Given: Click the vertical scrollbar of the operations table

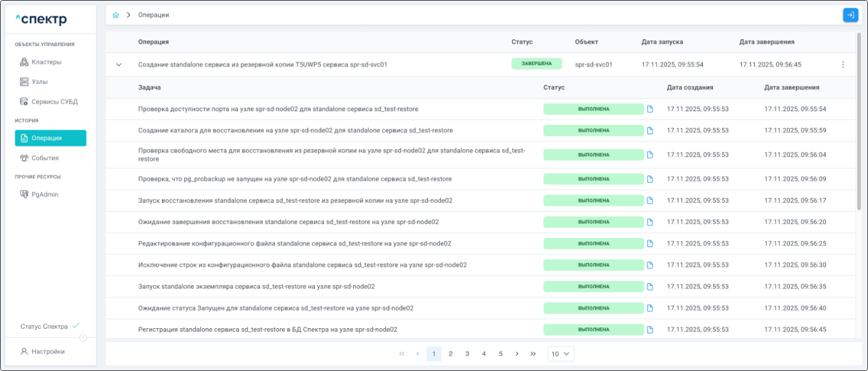Looking at the screenshot, I should (x=859, y=121).
